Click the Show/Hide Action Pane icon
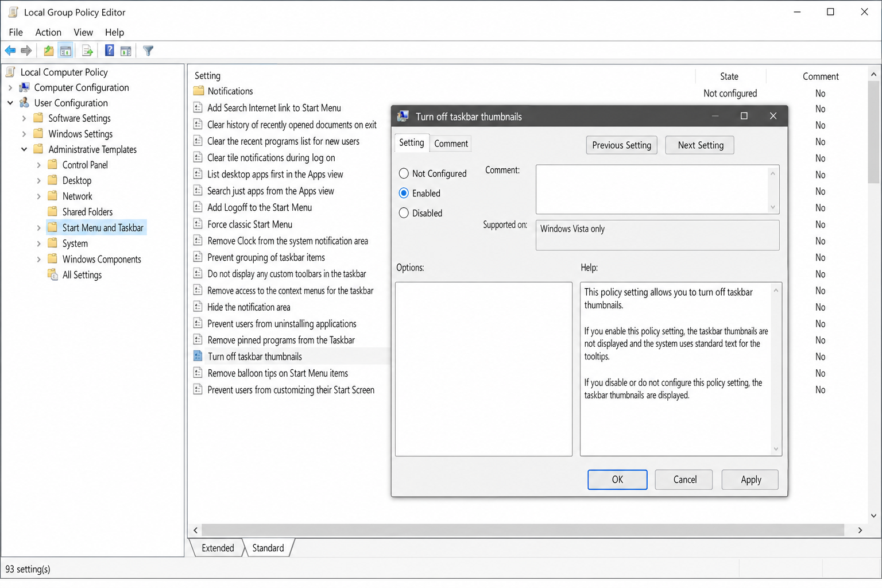This screenshot has height=588, width=882. click(126, 51)
